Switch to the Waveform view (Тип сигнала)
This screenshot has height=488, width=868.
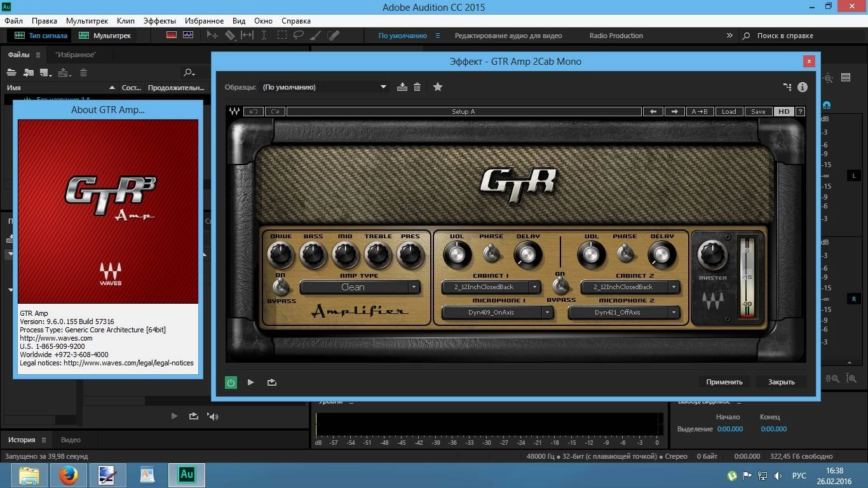tap(41, 36)
